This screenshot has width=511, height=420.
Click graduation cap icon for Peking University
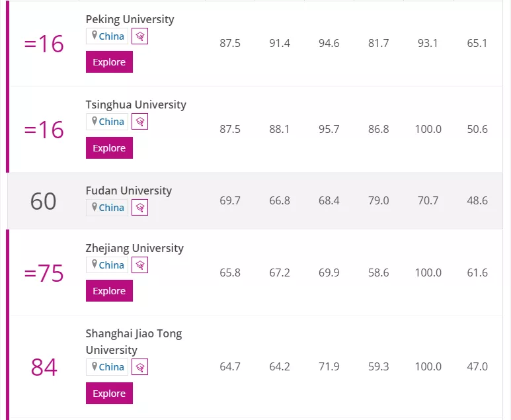click(x=139, y=36)
